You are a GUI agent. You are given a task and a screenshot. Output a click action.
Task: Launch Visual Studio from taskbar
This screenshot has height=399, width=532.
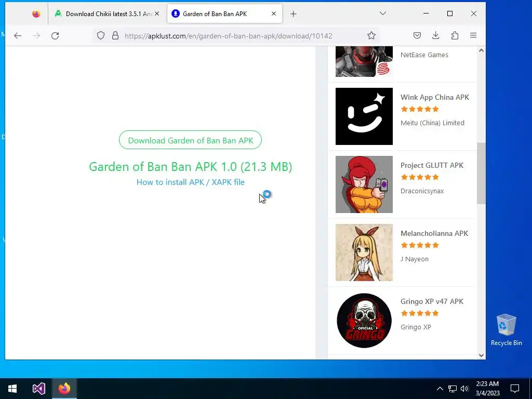tap(38, 389)
